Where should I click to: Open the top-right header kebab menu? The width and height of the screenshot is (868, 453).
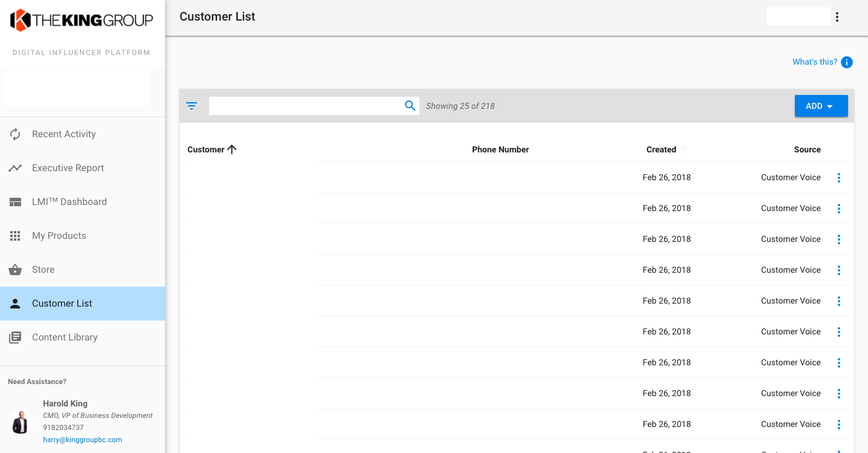point(837,17)
